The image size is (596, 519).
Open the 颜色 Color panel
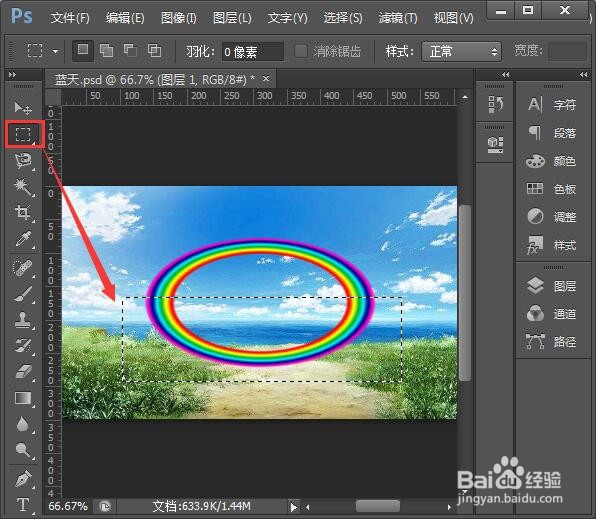pyautogui.click(x=552, y=161)
